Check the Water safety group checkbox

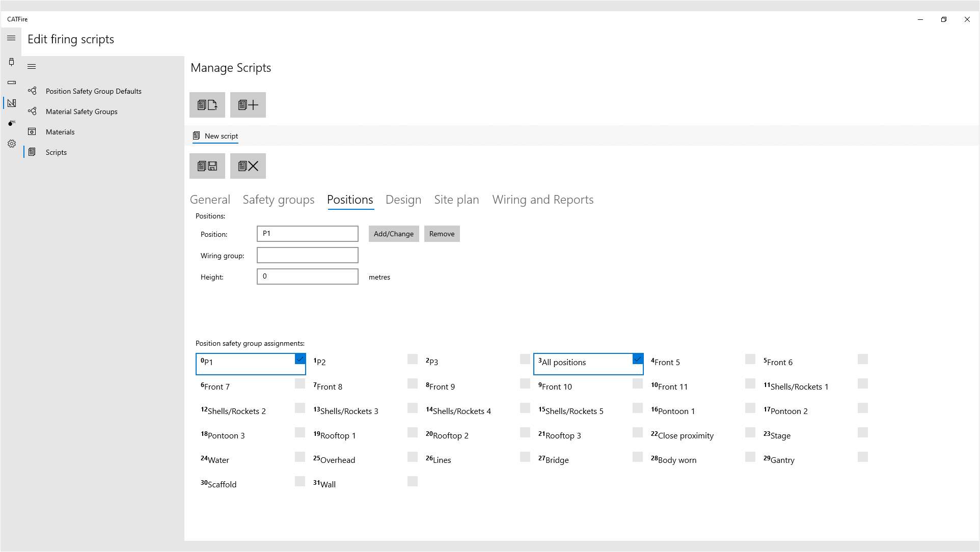[300, 457]
